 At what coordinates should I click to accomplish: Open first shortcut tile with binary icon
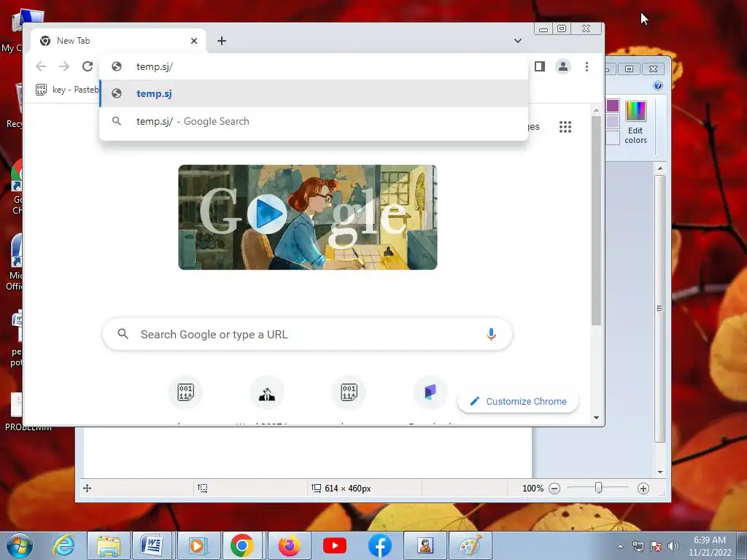185,392
